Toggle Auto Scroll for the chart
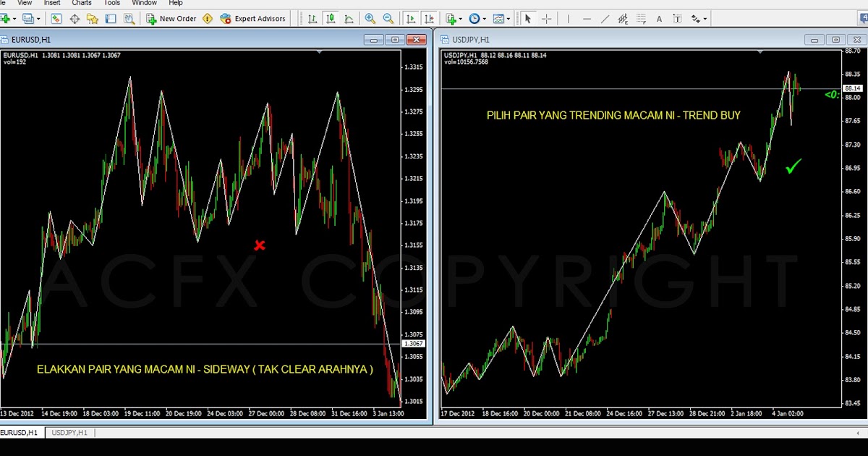Screen dimensions: 868x456 coord(411,18)
